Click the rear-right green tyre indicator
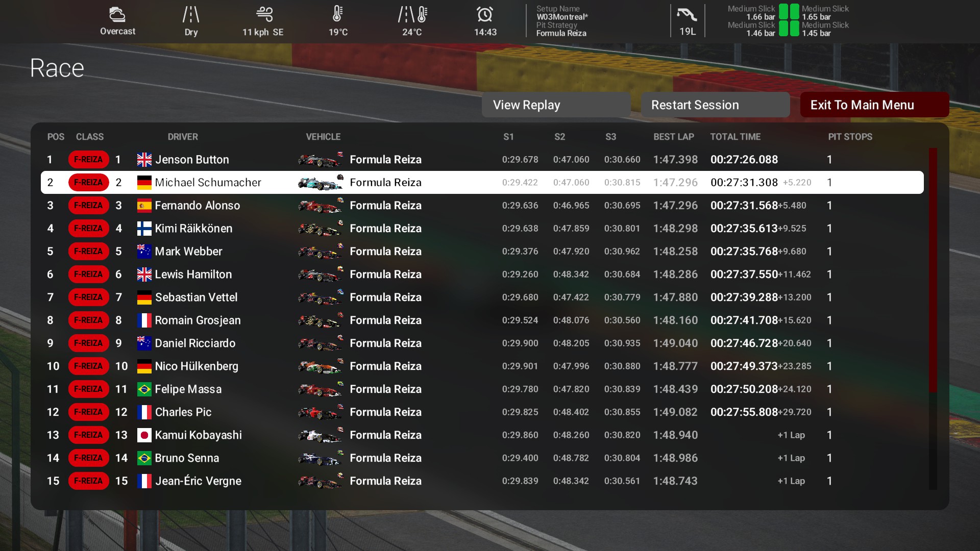 point(795,29)
